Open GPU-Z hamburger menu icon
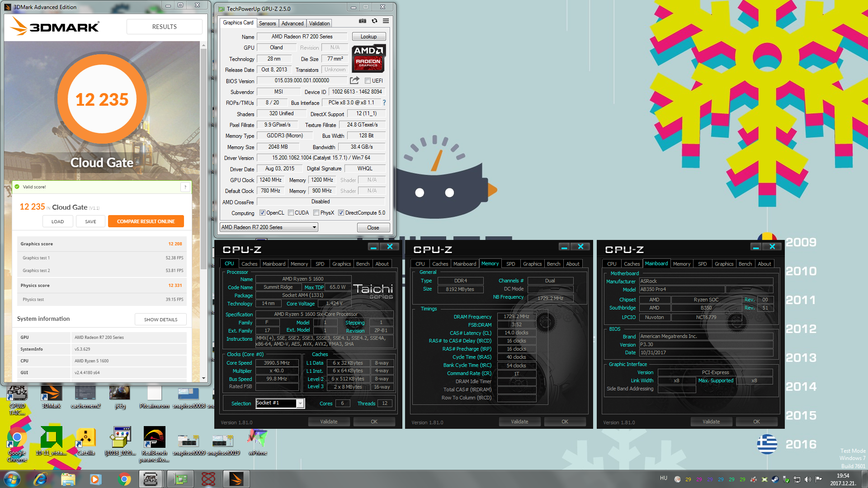868x488 pixels. point(386,21)
